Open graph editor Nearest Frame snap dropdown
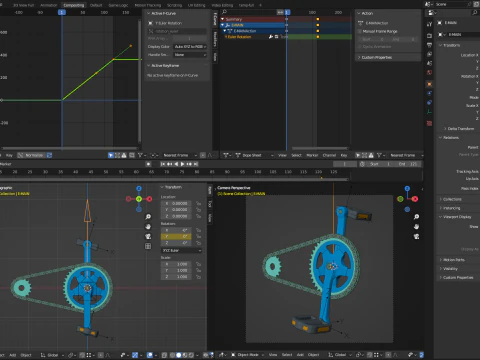Screen dimensions: 480x360 coord(180,155)
